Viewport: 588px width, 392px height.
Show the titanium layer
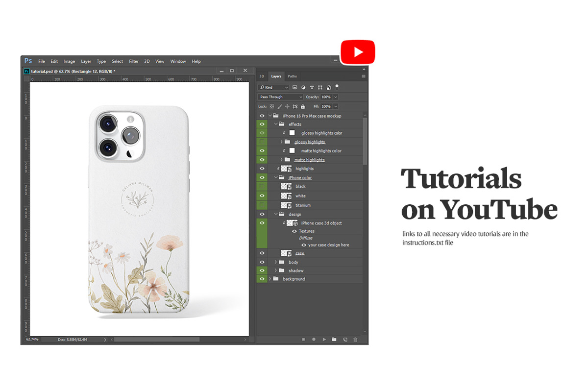(262, 205)
